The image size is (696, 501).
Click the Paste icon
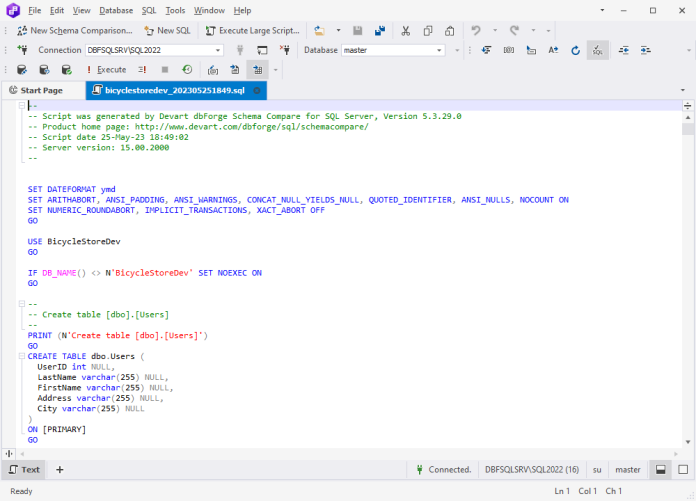(x=450, y=31)
